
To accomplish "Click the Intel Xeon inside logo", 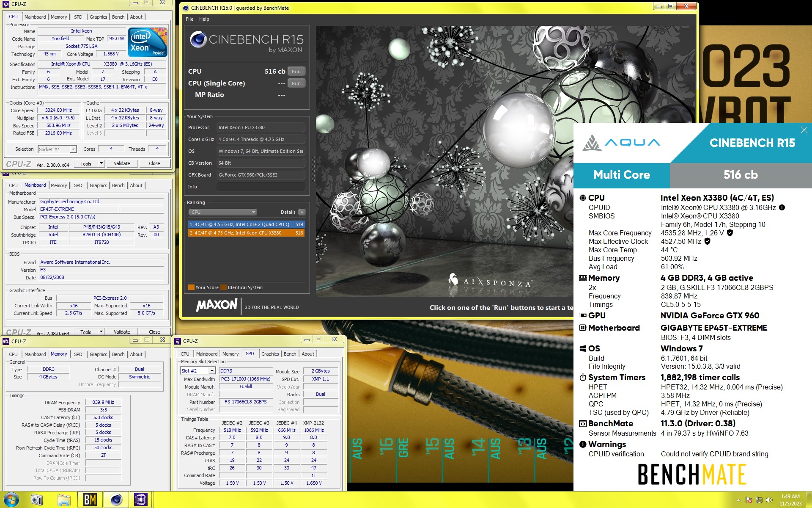I will tap(148, 42).
